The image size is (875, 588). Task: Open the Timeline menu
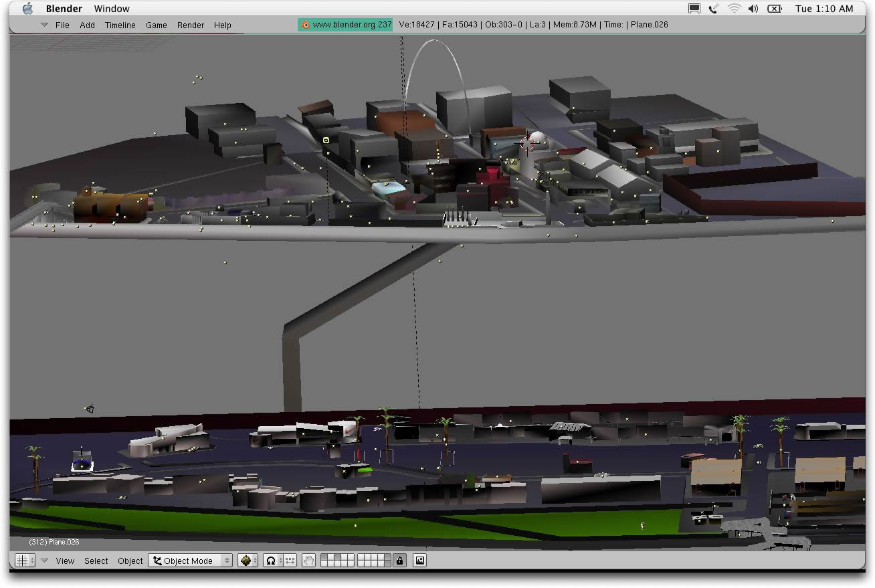(120, 25)
